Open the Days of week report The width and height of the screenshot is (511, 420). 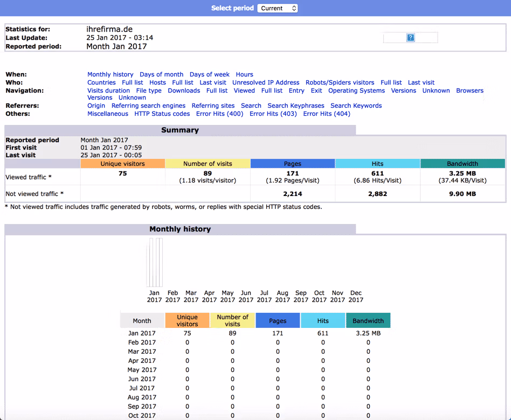coord(209,74)
